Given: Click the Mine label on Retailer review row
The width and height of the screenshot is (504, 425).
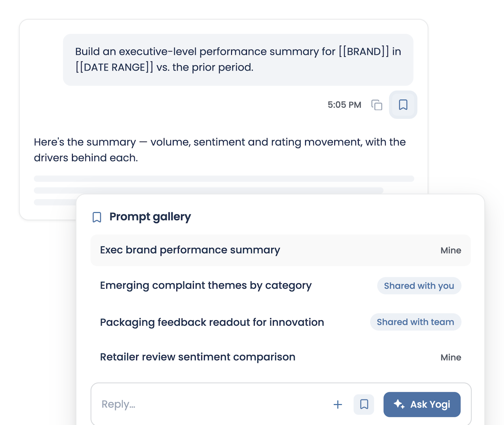Looking at the screenshot, I should (451, 357).
